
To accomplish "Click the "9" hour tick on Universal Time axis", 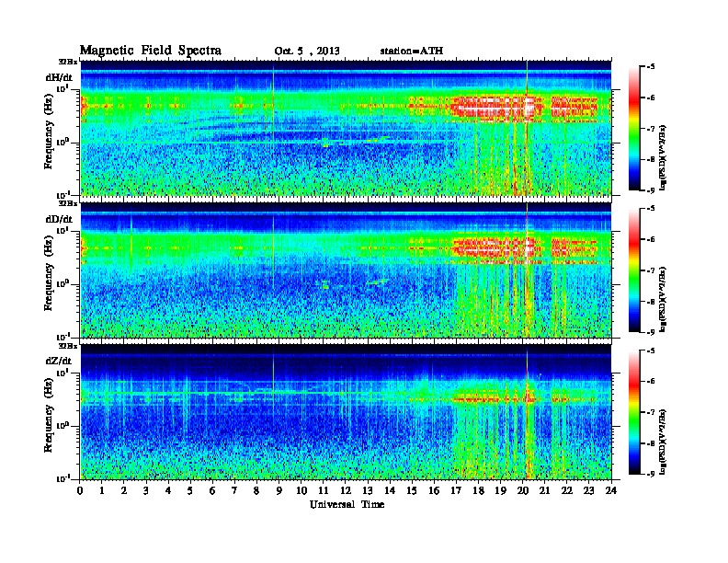I will pyautogui.click(x=279, y=490).
